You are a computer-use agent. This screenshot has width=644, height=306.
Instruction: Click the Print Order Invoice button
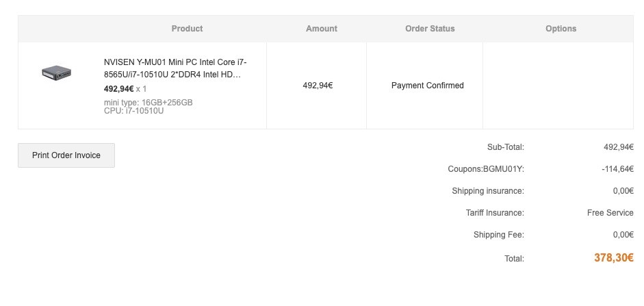pos(66,155)
